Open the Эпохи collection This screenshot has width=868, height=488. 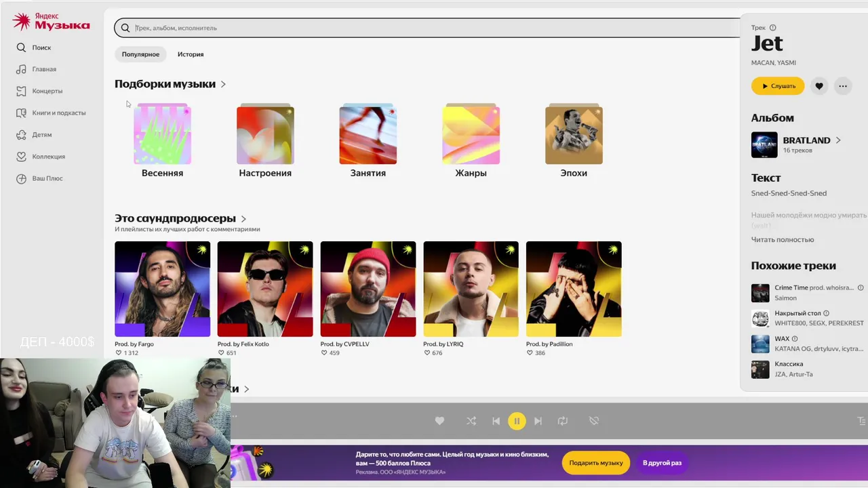tap(574, 140)
